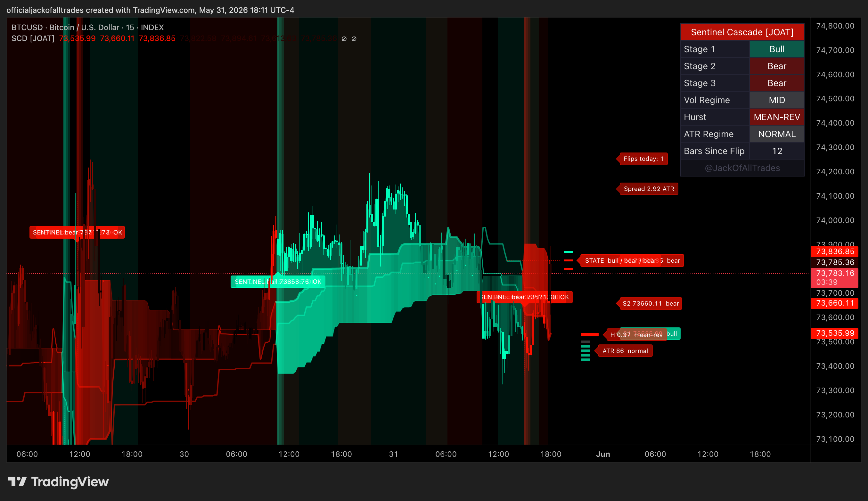
Task: Click the 74,000.00 price scale label
Action: [x=835, y=220]
